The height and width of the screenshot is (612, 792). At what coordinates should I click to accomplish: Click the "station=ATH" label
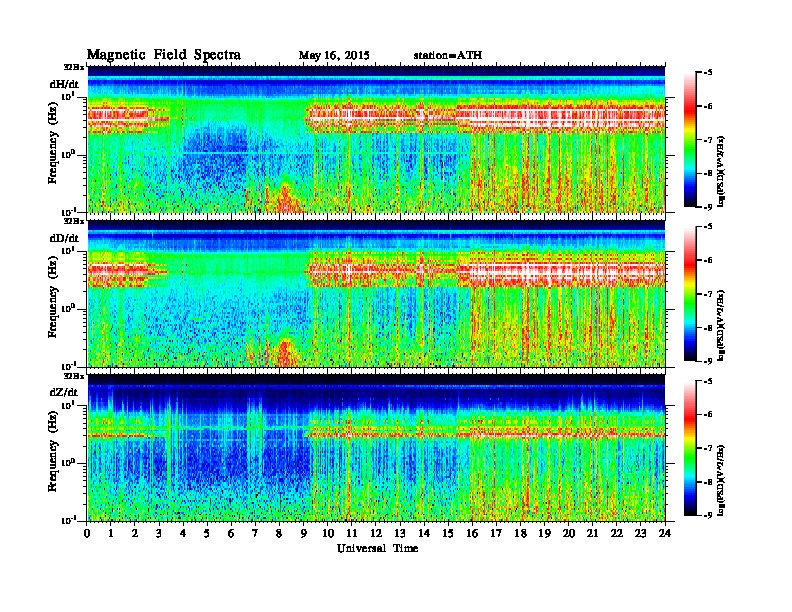448,56
